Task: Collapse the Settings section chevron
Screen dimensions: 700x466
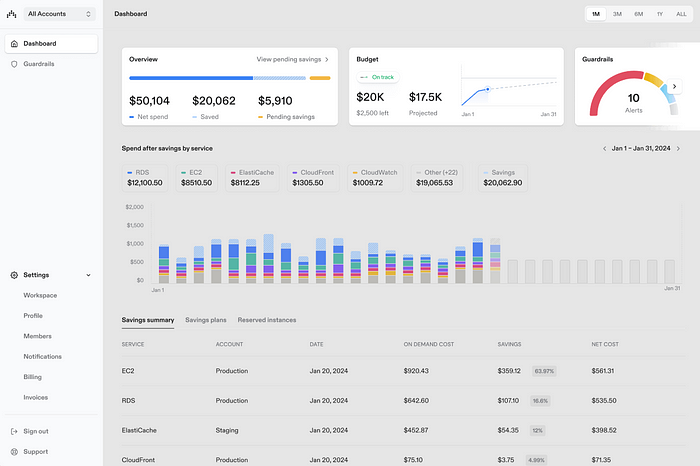Action: 88,275
